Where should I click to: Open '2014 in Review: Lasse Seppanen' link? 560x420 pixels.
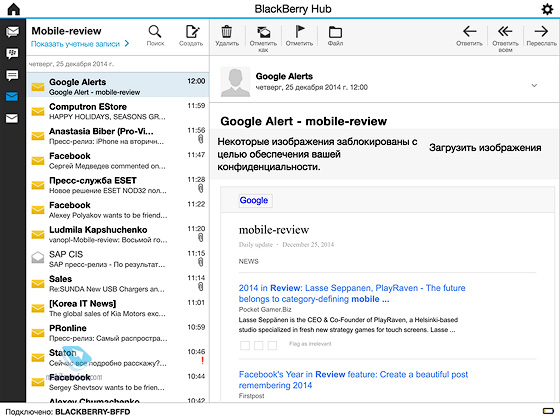352,293
